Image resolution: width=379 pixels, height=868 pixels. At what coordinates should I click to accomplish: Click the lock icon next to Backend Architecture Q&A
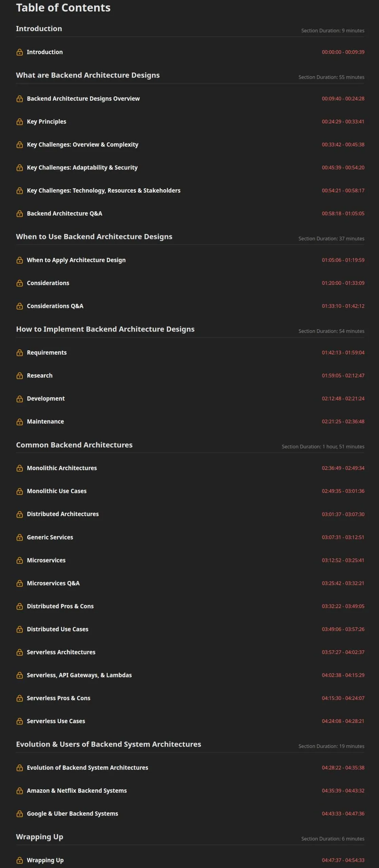20,214
